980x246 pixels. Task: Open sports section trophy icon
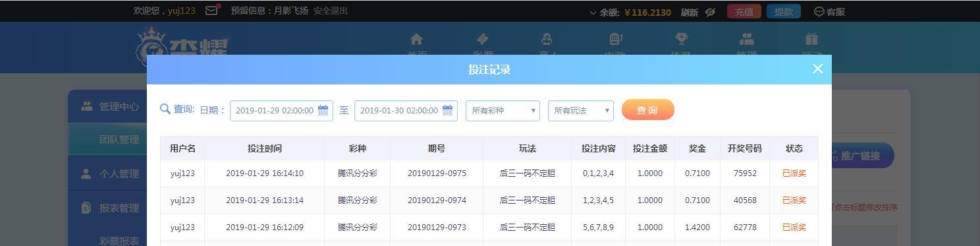681,40
